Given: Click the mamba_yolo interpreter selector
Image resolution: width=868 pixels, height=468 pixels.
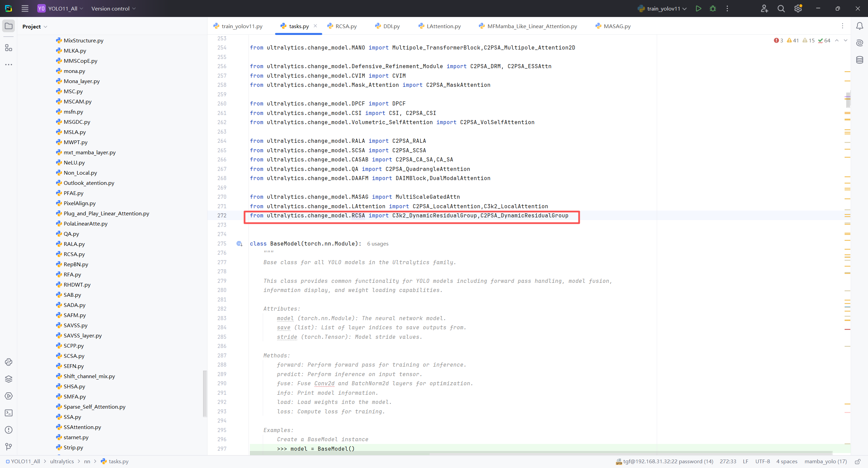Looking at the screenshot, I should (x=825, y=462).
